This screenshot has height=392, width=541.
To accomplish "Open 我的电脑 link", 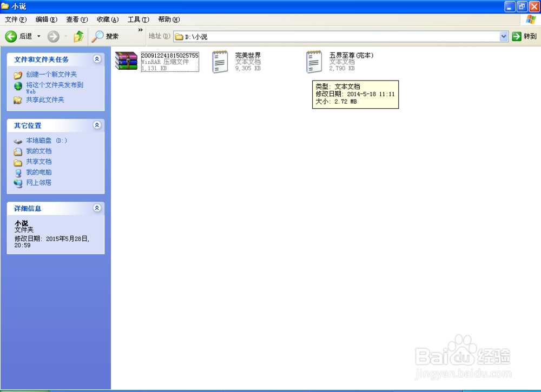I will (x=39, y=172).
